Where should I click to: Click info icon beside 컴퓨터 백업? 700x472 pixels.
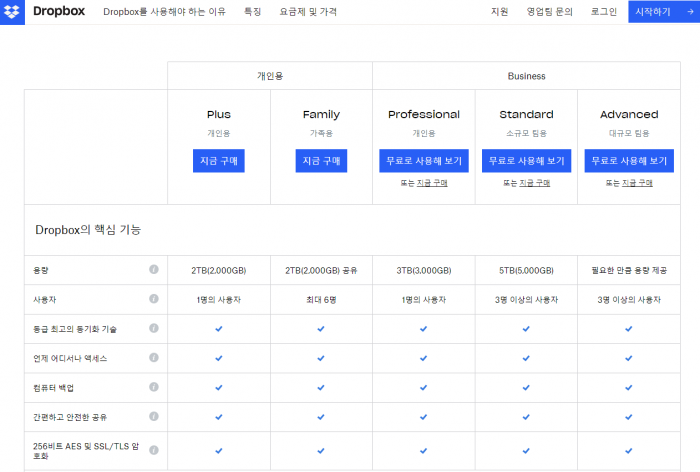[154, 387]
